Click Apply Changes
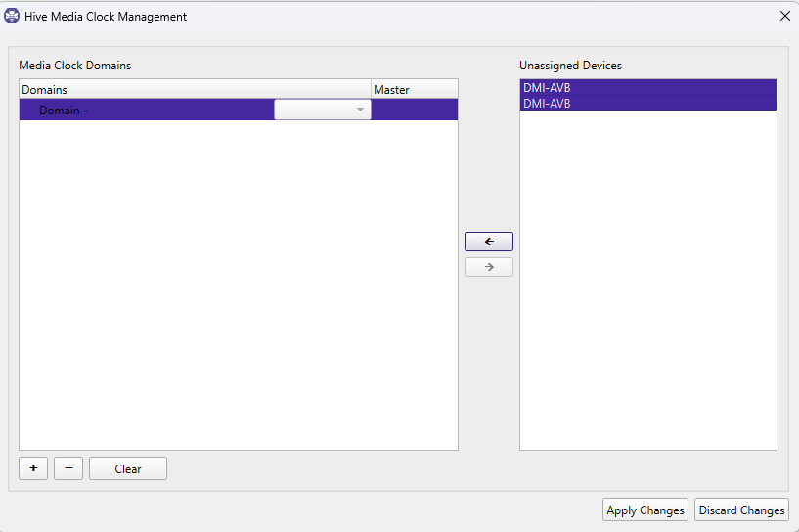 pos(644,510)
